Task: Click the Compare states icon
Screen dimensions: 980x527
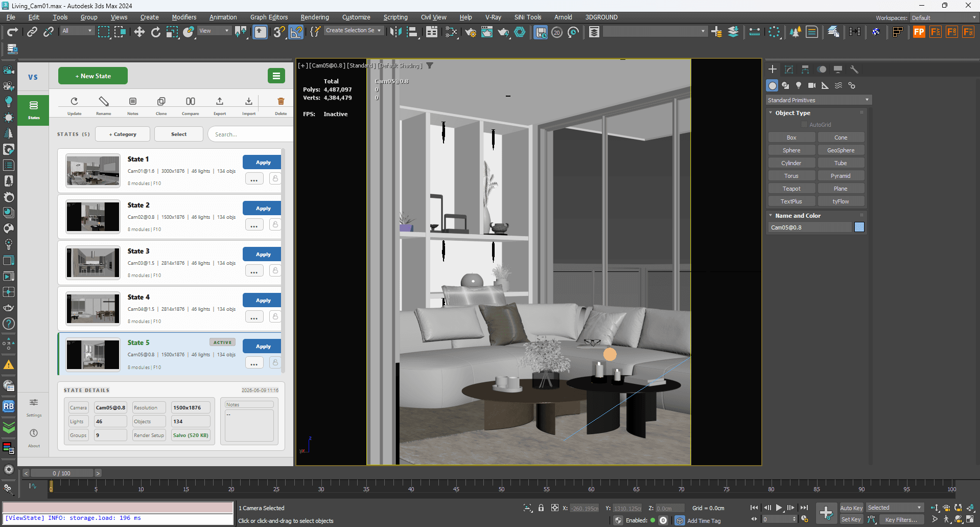Action: [x=191, y=105]
